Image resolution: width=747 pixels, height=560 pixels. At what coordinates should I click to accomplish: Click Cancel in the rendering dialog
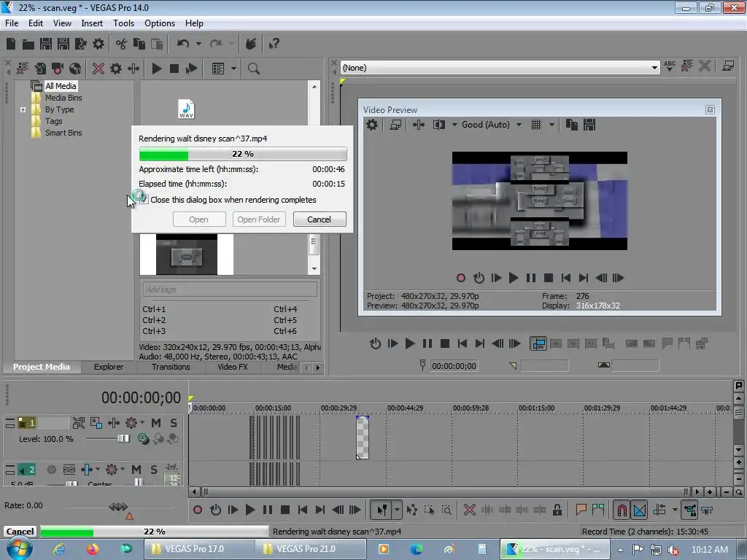(320, 219)
